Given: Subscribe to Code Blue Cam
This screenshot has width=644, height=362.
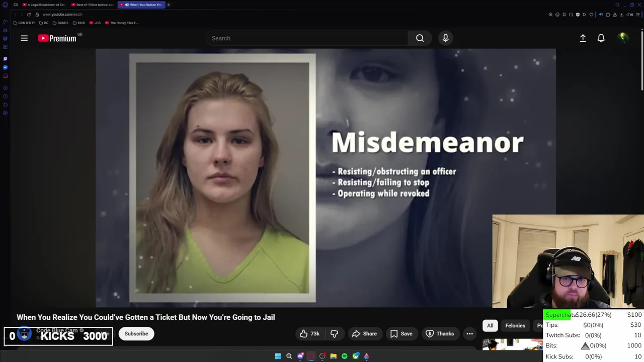Looking at the screenshot, I should pos(136,333).
